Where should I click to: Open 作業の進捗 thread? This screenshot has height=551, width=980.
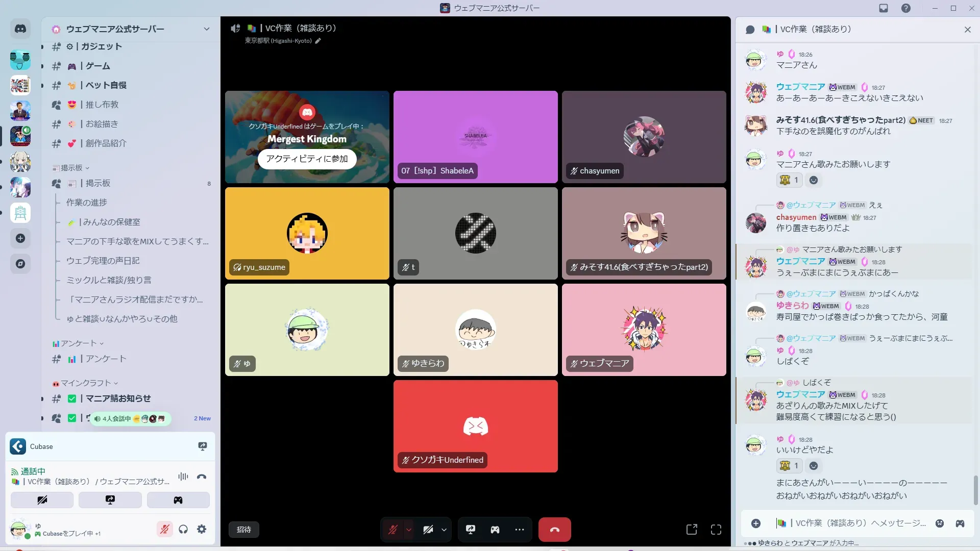(x=87, y=203)
